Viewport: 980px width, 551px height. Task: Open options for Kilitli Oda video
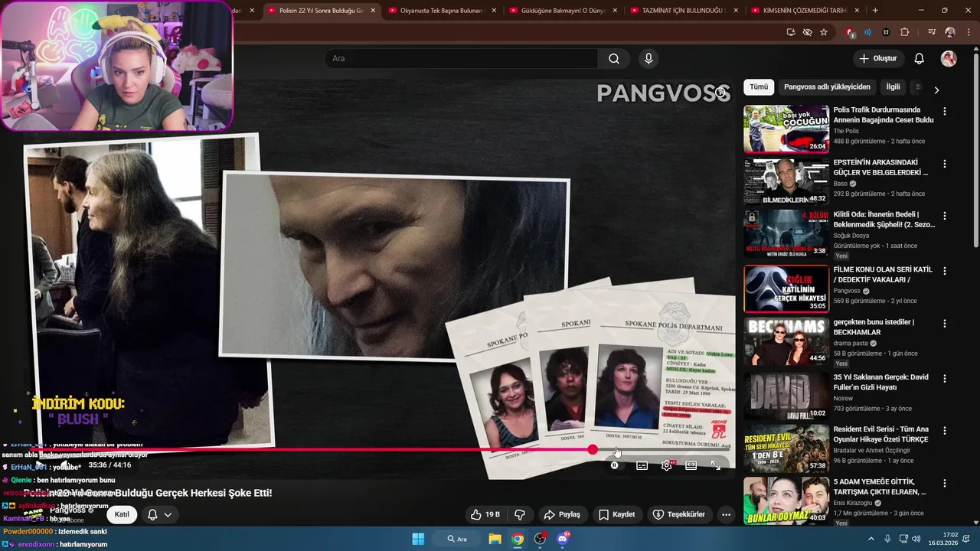pyautogui.click(x=945, y=217)
